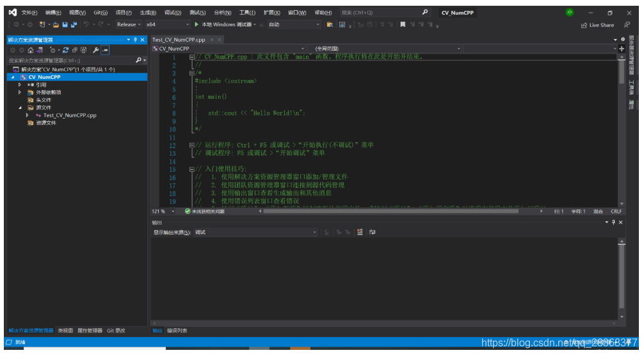Viewport: 644px width, 355px height.
Task: Expand the 引用 tree node
Action: (19, 85)
